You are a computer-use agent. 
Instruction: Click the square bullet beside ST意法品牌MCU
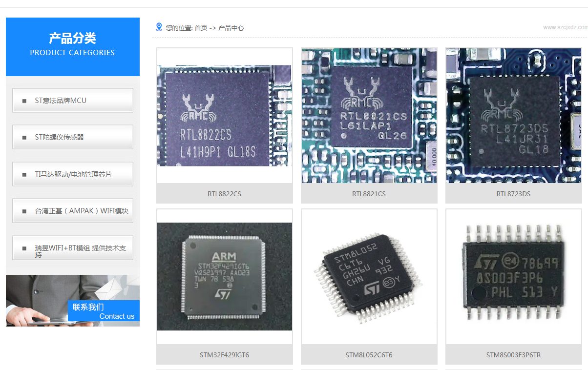coord(24,101)
